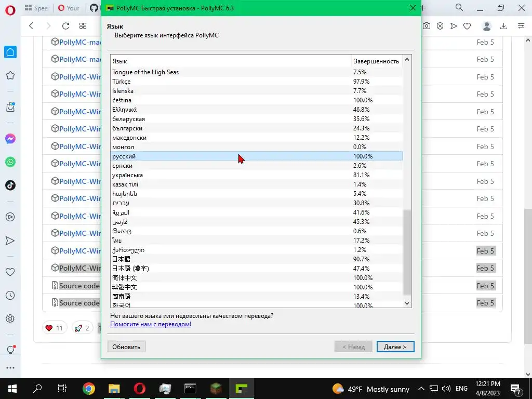
Task: Open WhatsApp in Opera sidebar
Action: (10, 162)
